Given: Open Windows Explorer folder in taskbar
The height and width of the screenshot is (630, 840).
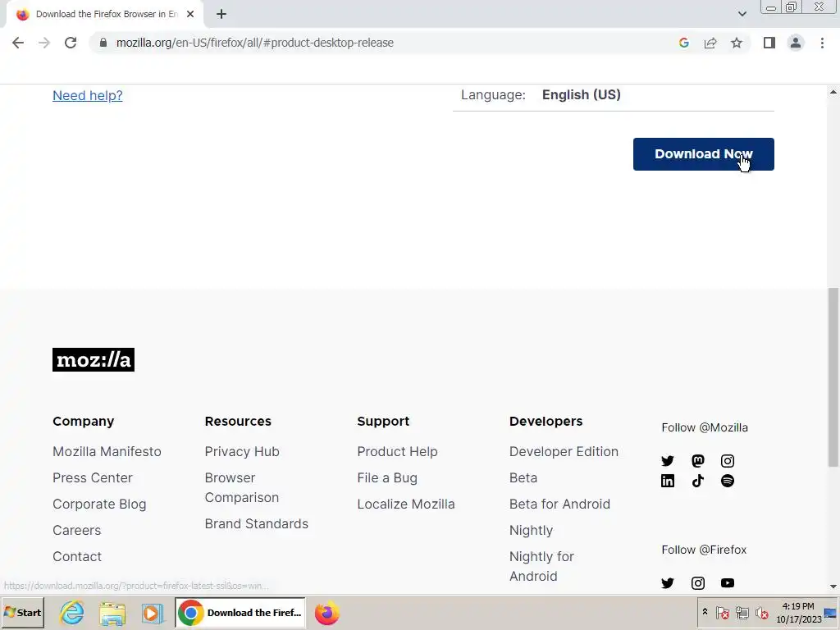Looking at the screenshot, I should coord(112,613).
